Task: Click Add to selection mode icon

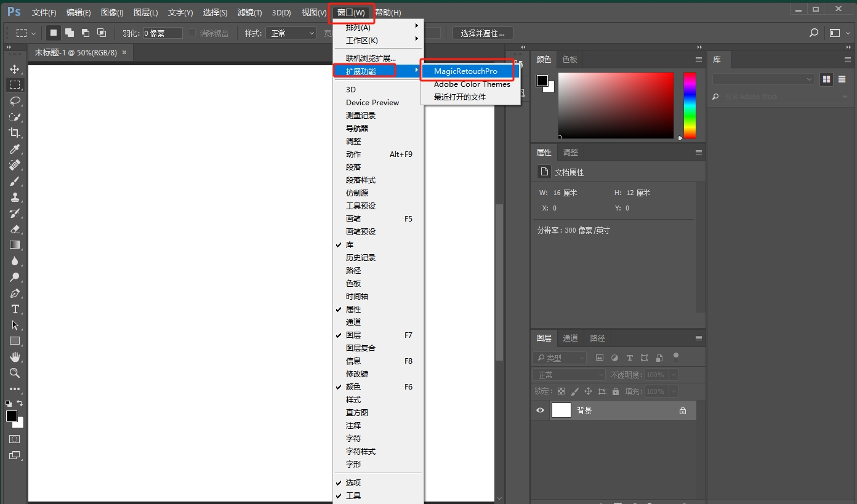Action: 70,33
